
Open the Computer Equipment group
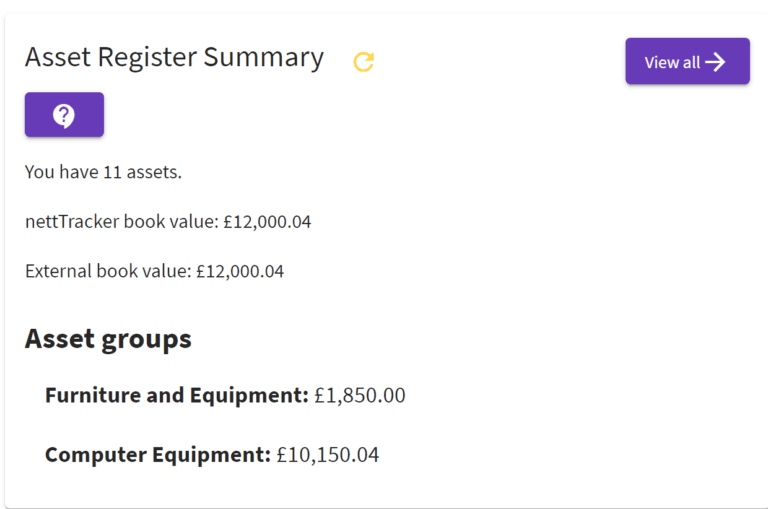[158, 455]
